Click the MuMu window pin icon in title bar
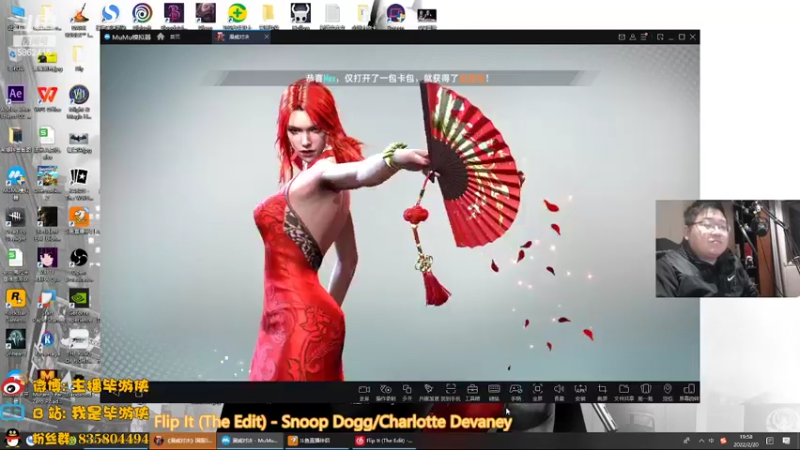This screenshot has width=800, height=450. [x=660, y=37]
